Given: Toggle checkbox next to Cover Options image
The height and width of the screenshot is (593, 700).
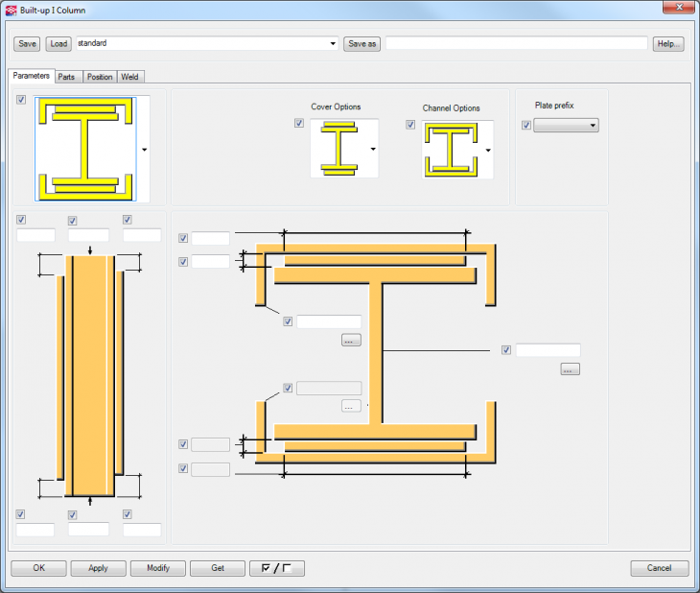Looking at the screenshot, I should [x=299, y=124].
